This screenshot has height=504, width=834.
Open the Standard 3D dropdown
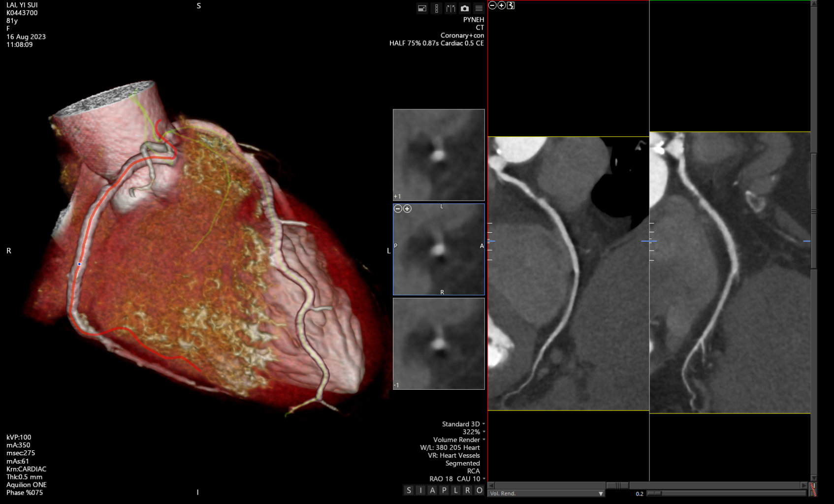[x=463, y=424]
